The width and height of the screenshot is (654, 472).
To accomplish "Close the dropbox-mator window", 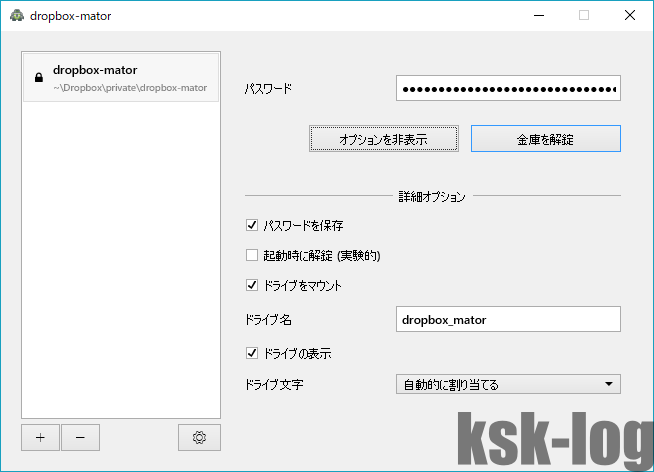I will point(629,15).
